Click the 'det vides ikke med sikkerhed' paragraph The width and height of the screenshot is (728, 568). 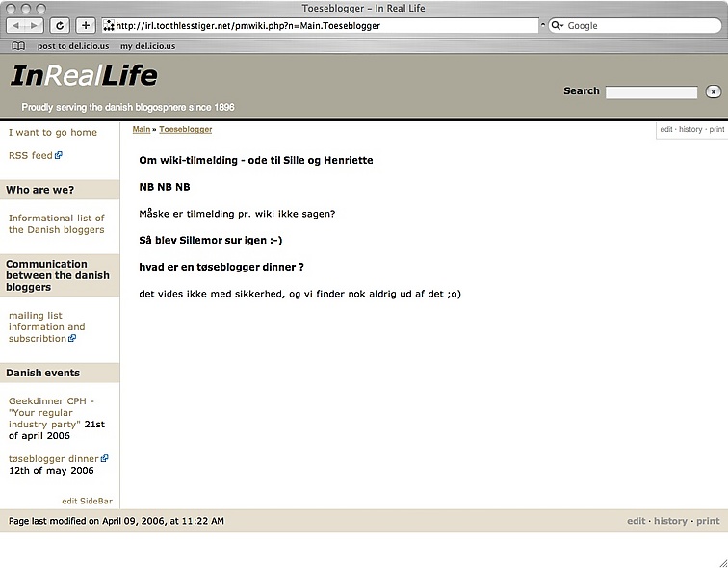coord(299,294)
